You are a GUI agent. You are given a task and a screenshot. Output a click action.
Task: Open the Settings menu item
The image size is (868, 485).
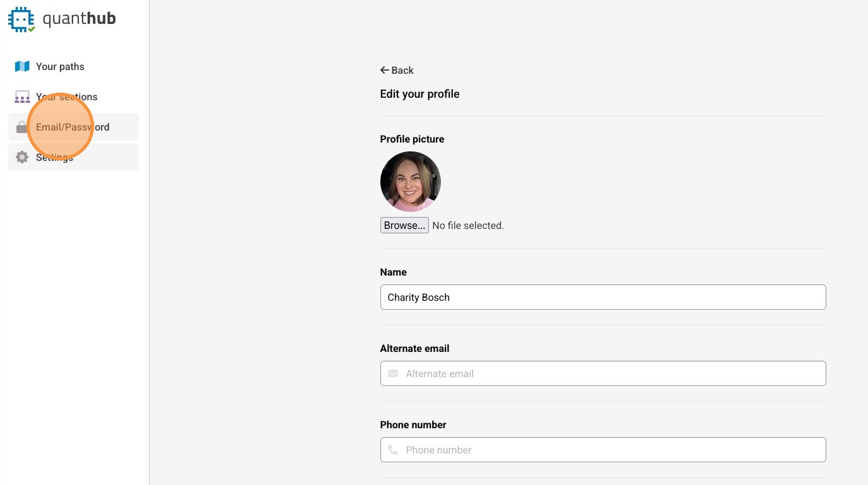pyautogui.click(x=55, y=157)
